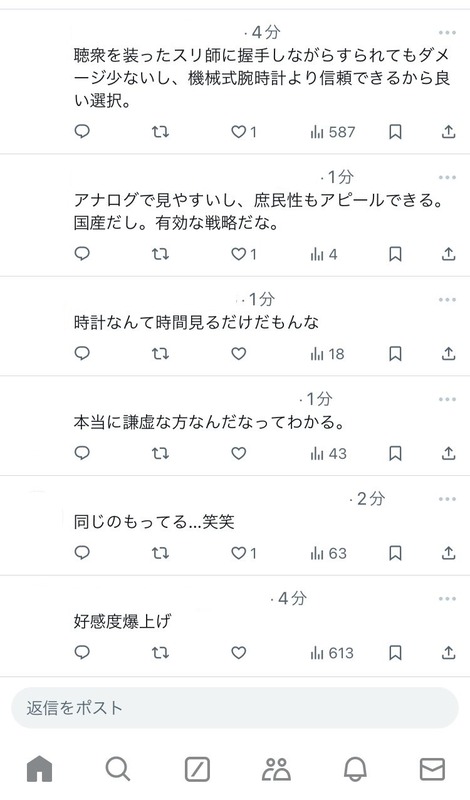Open the Notifications bell tab
470x800 pixels.
tap(355, 768)
